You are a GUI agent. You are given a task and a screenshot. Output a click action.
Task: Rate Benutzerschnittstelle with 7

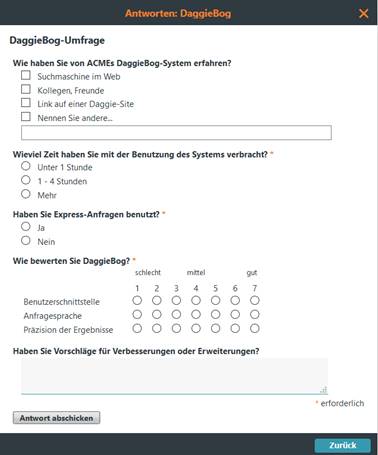[x=255, y=301]
